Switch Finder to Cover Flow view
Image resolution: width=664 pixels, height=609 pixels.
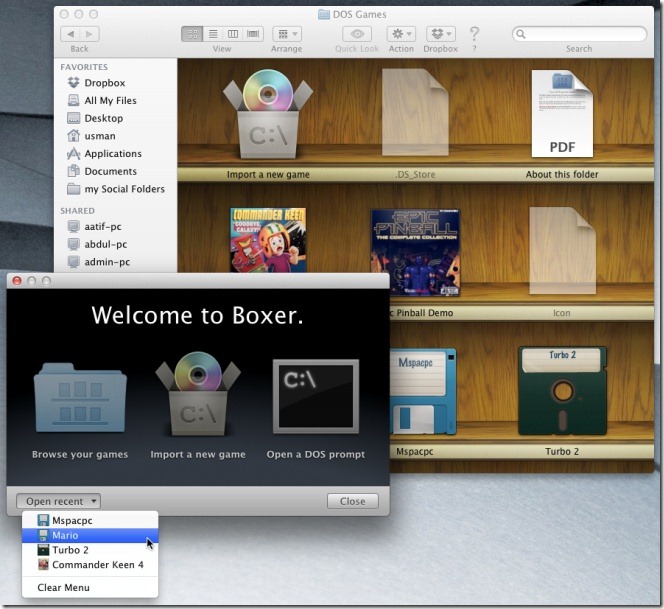(253, 34)
